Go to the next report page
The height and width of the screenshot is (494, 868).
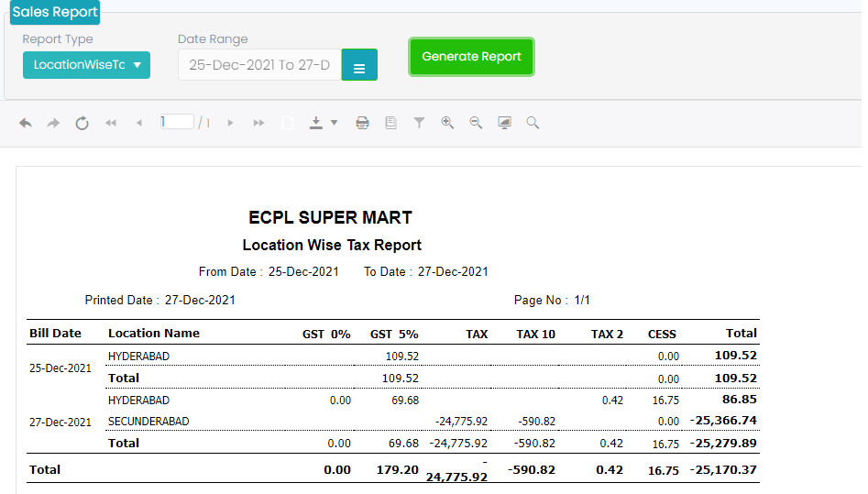pyautogui.click(x=230, y=123)
